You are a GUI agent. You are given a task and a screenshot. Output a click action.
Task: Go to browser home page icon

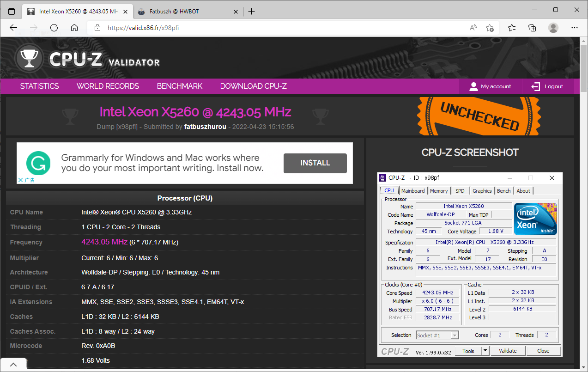point(74,28)
